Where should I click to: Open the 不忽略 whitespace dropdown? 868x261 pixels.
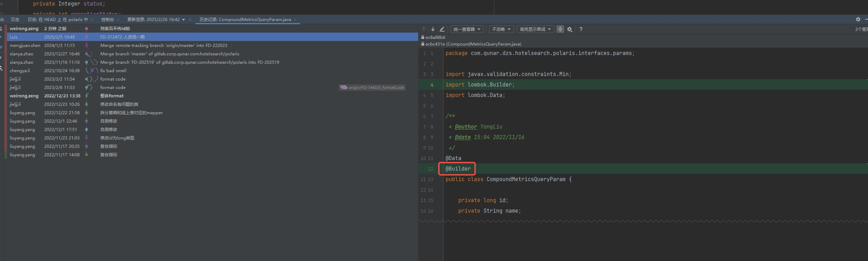point(501,29)
